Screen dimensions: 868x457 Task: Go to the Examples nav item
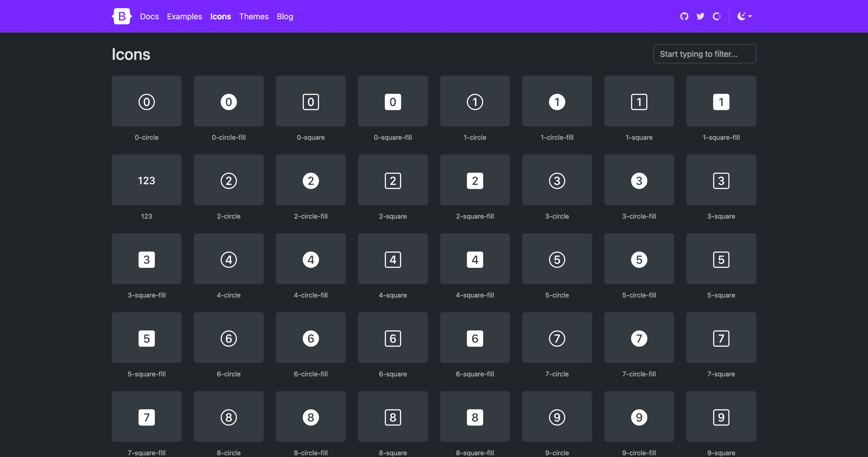(184, 16)
